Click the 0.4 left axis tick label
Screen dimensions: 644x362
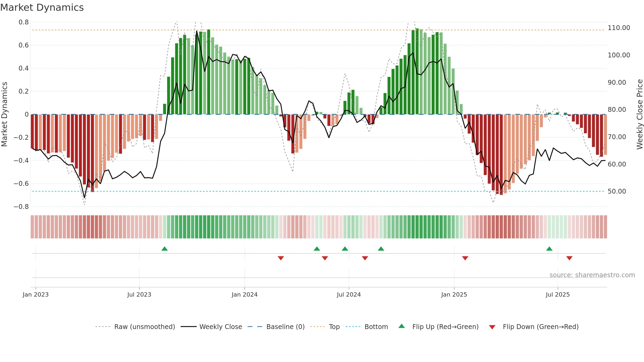(x=24, y=68)
